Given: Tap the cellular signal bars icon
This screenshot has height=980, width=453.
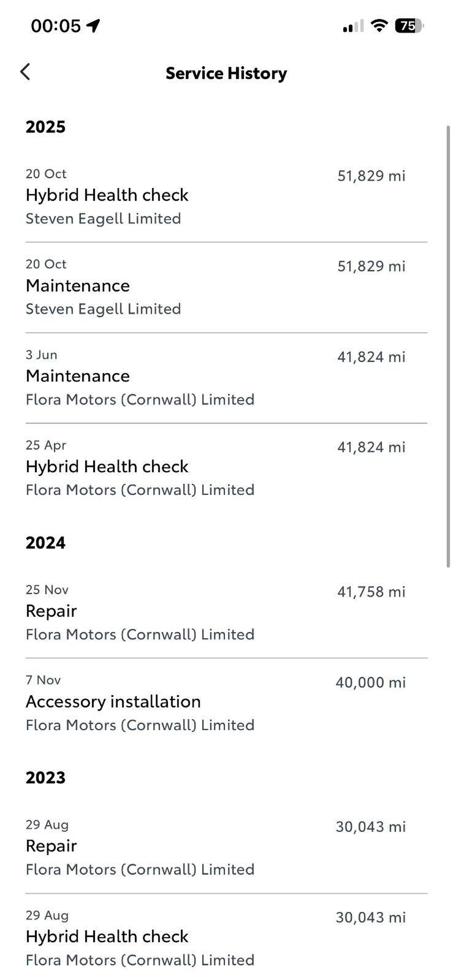Looking at the screenshot, I should 353,26.
